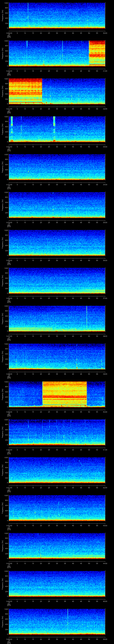Image resolution: width=114 pixels, height=644 pixels.
Task: Click the 9:36:00 start time label
Action: (9, 298)
